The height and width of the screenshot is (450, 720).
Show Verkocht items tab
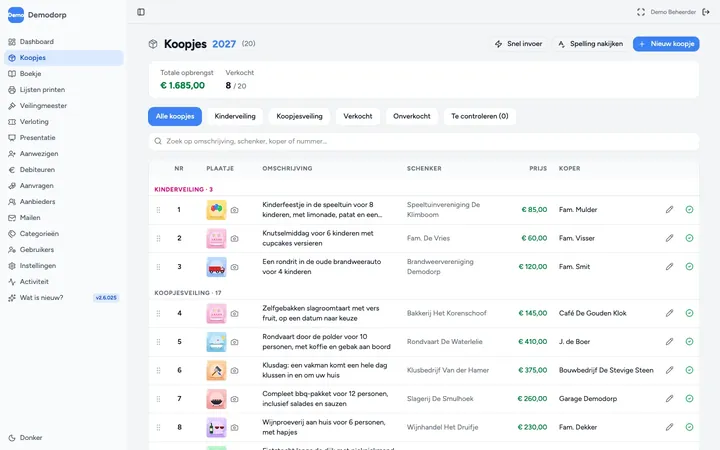click(358, 117)
